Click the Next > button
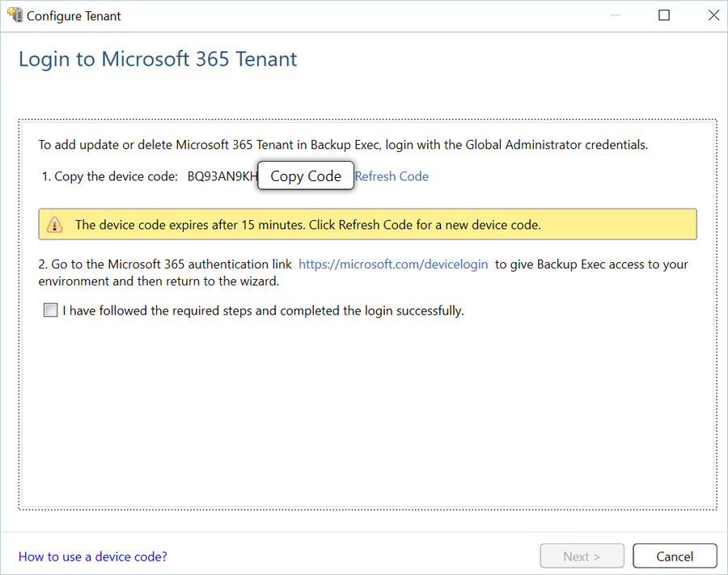 pyautogui.click(x=582, y=556)
